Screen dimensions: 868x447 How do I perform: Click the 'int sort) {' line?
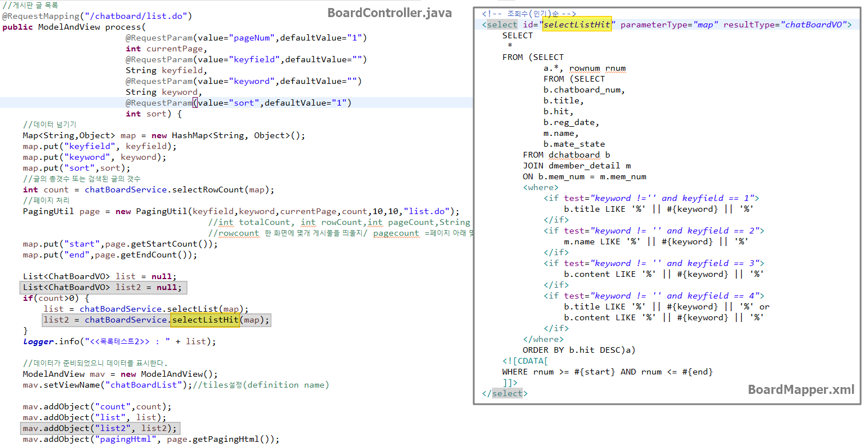pyautogui.click(x=154, y=114)
